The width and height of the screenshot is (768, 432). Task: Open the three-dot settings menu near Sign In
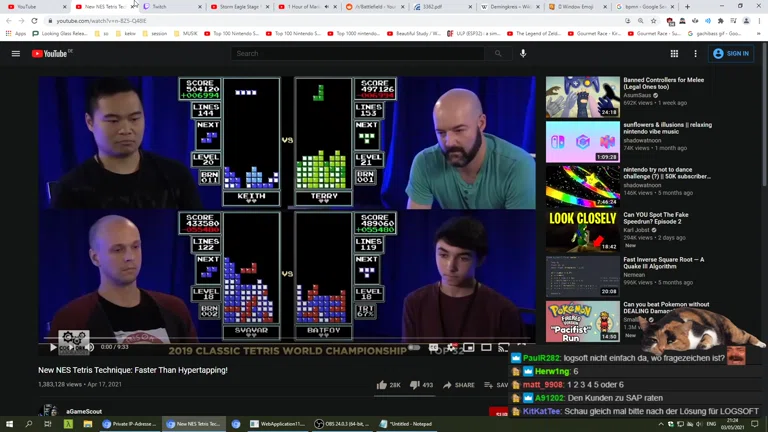coord(695,54)
